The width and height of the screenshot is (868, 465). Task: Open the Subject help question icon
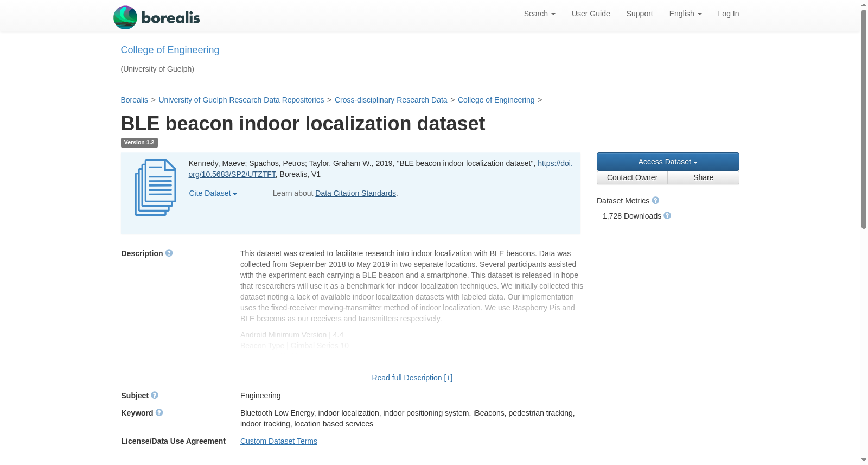pyautogui.click(x=155, y=396)
